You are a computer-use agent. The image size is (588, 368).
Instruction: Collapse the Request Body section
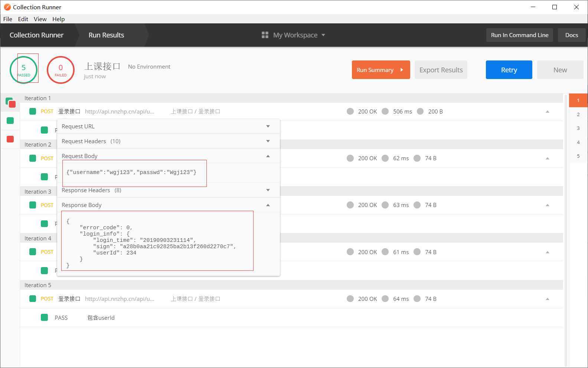click(x=168, y=156)
